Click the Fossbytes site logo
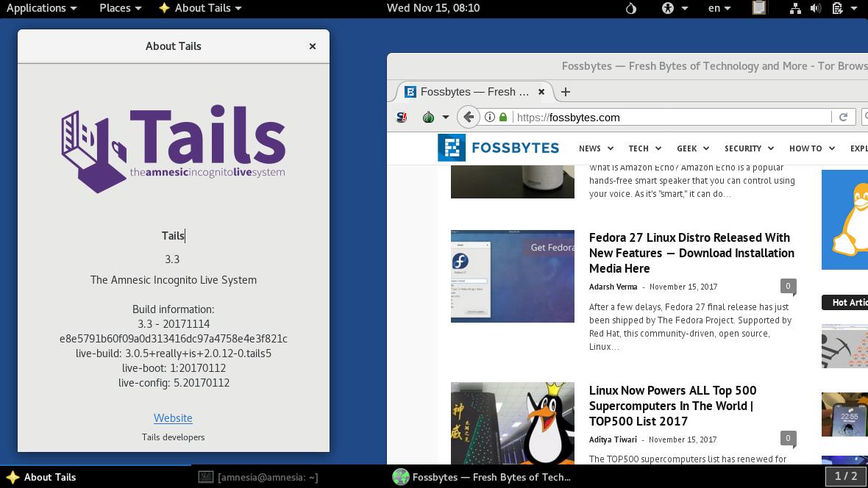Screen dimensions: 868x488 coord(498,148)
